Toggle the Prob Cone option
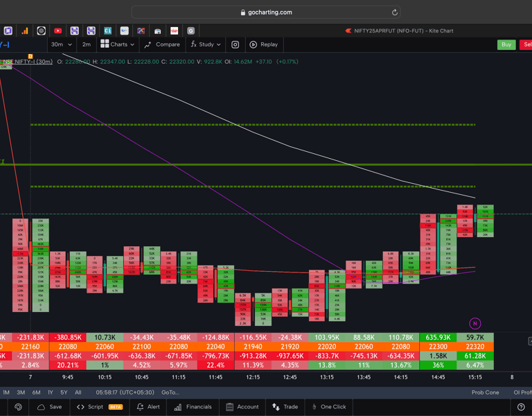 click(485, 392)
